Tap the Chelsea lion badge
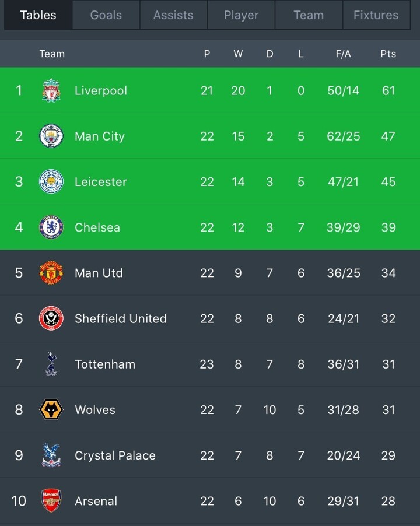 [51, 227]
